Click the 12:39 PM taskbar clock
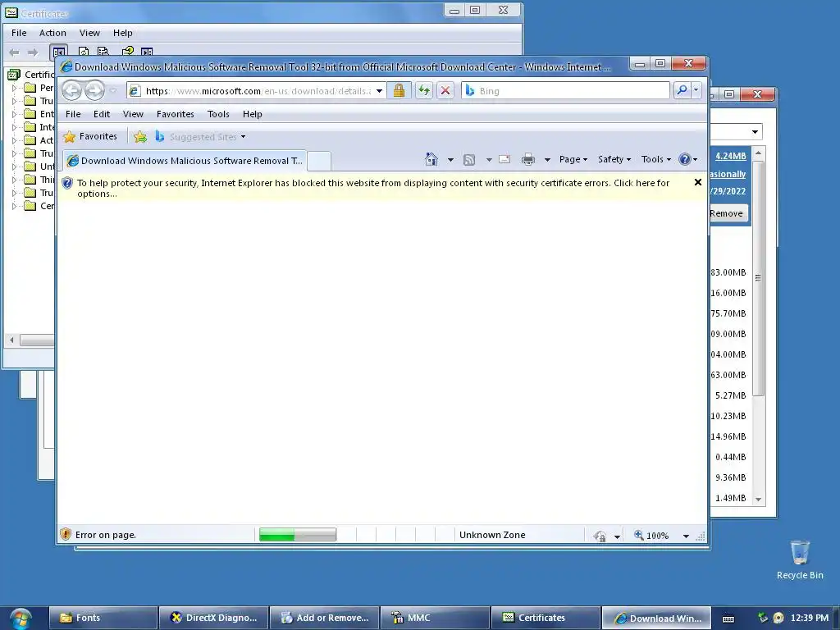This screenshot has height=630, width=840. click(809, 618)
